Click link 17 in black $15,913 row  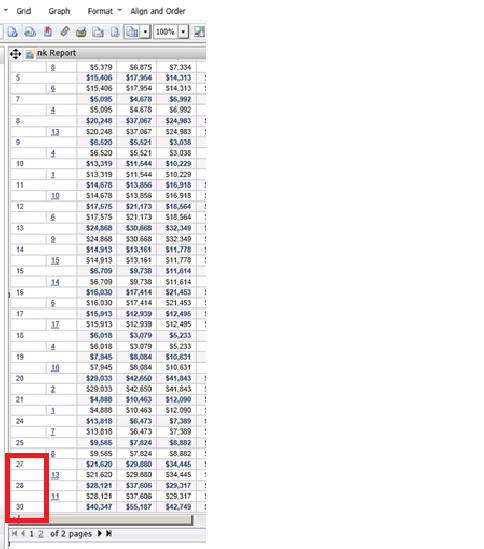[x=55, y=325]
